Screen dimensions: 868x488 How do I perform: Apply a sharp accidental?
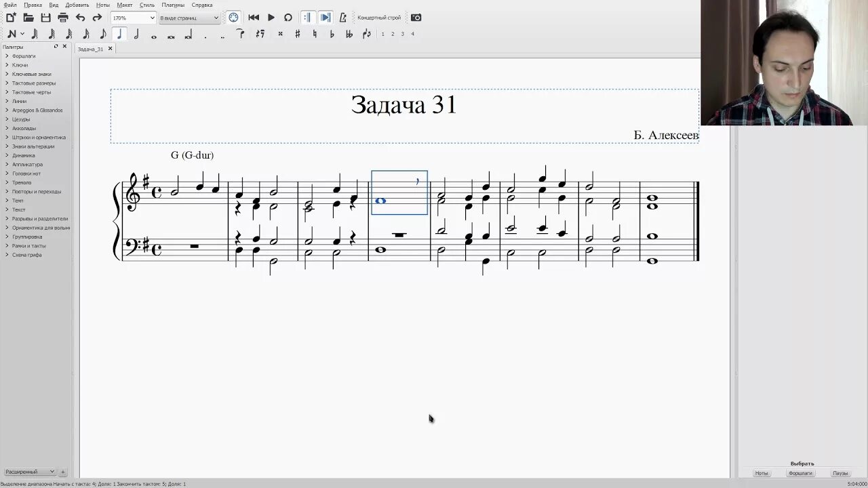click(x=298, y=34)
